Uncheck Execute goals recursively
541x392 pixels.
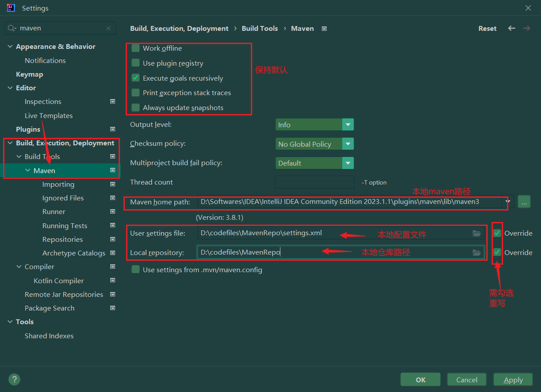pos(136,78)
